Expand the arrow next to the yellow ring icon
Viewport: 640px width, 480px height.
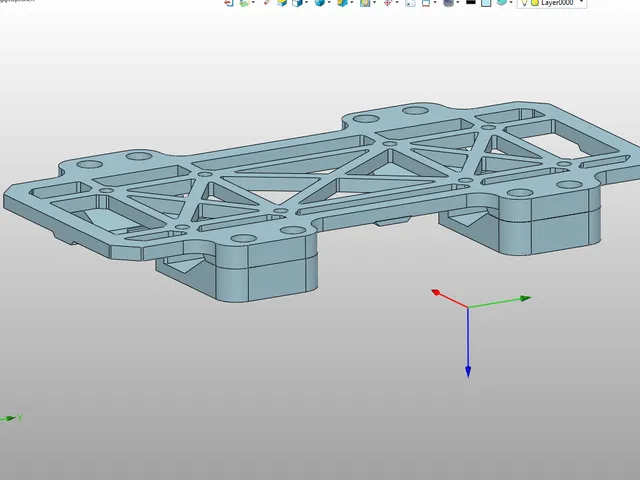[x=374, y=2]
